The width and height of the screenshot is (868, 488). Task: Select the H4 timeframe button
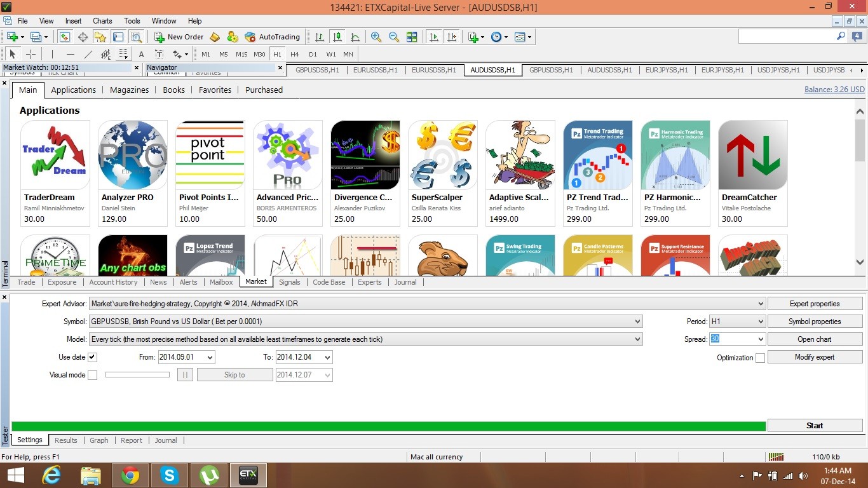(x=295, y=54)
